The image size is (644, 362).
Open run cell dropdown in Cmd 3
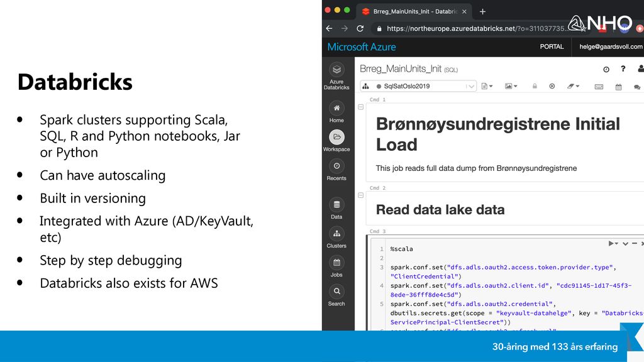pyautogui.click(x=613, y=243)
